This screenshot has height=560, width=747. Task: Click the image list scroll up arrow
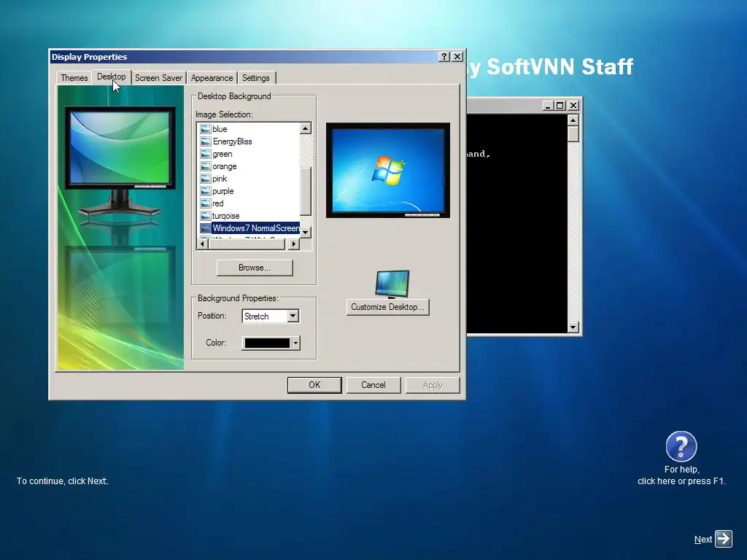(306, 128)
